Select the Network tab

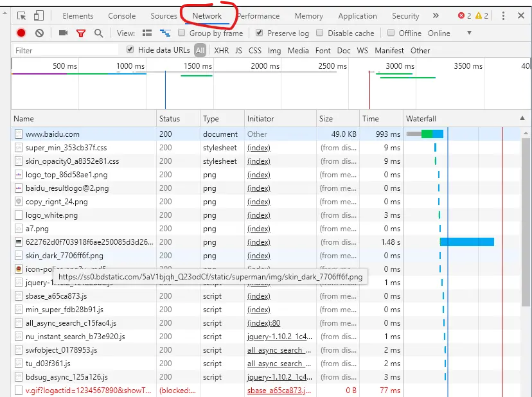pos(207,16)
